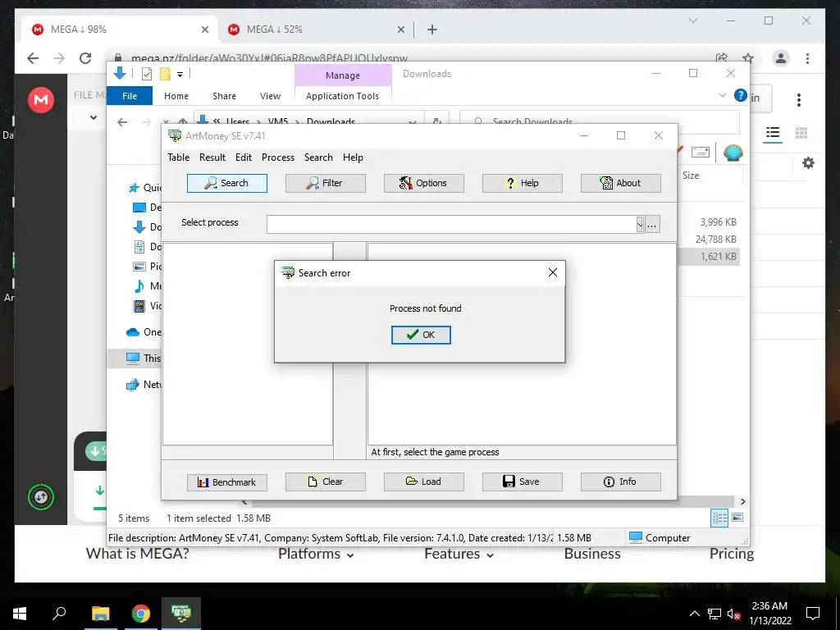Open the Search menu in ArtMoney
The height and width of the screenshot is (630, 840).
(x=318, y=157)
